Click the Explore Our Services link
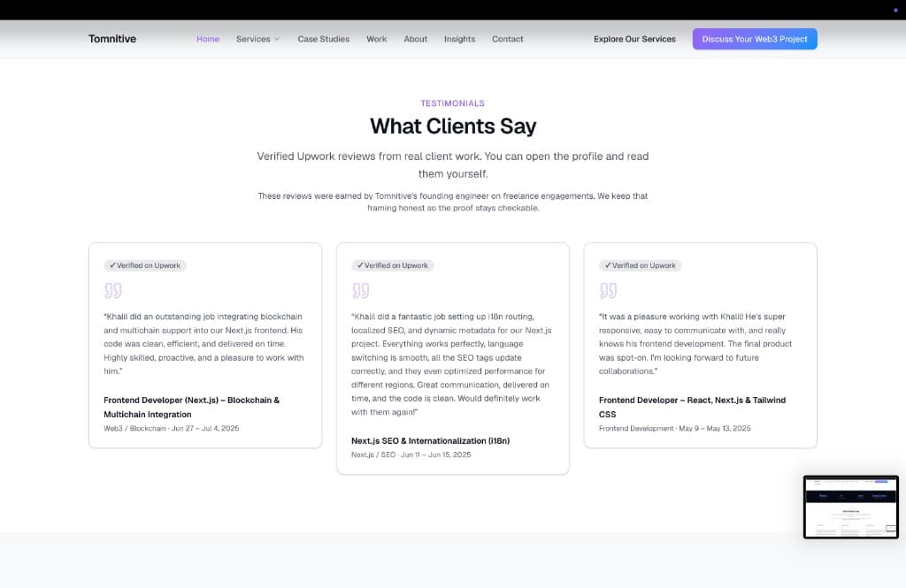 [x=634, y=39]
